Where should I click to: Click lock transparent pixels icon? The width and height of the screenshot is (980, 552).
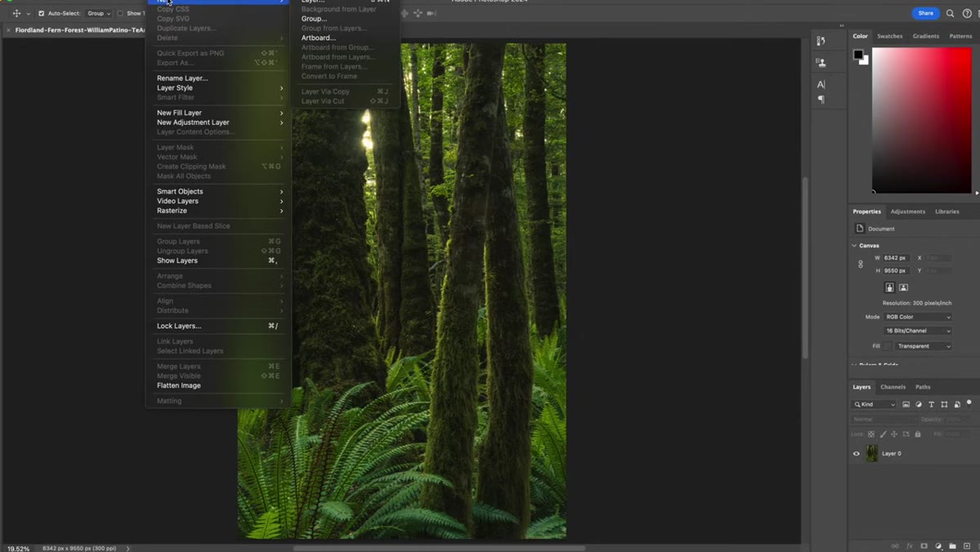coord(871,434)
